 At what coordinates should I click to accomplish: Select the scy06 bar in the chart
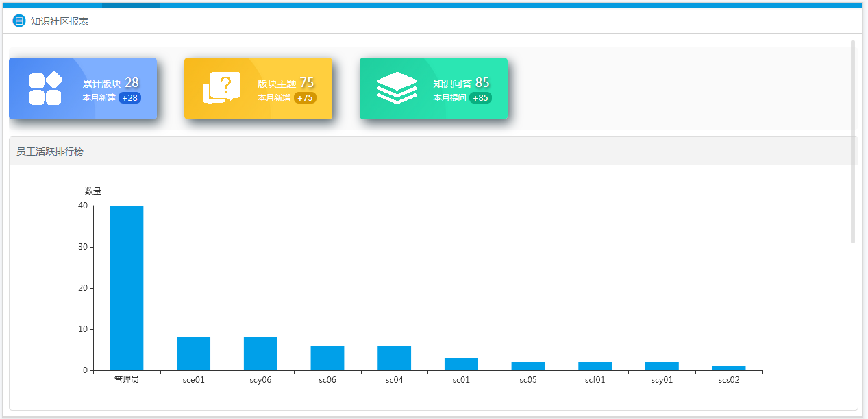tap(260, 354)
